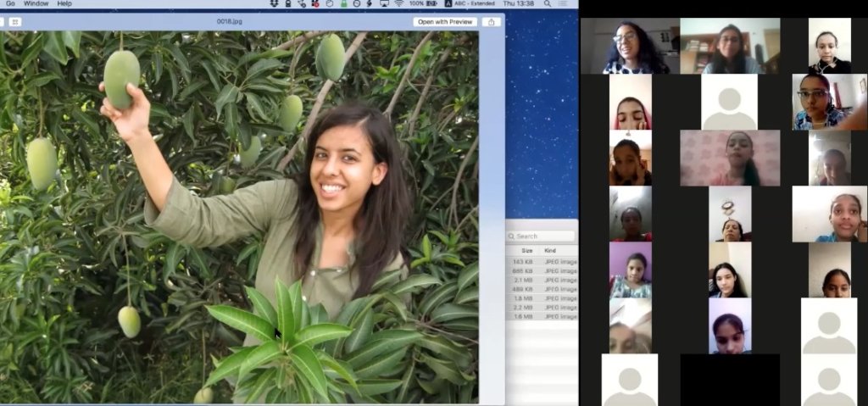Click the Finder Search field
The height and width of the screenshot is (406, 868).
[x=542, y=236]
